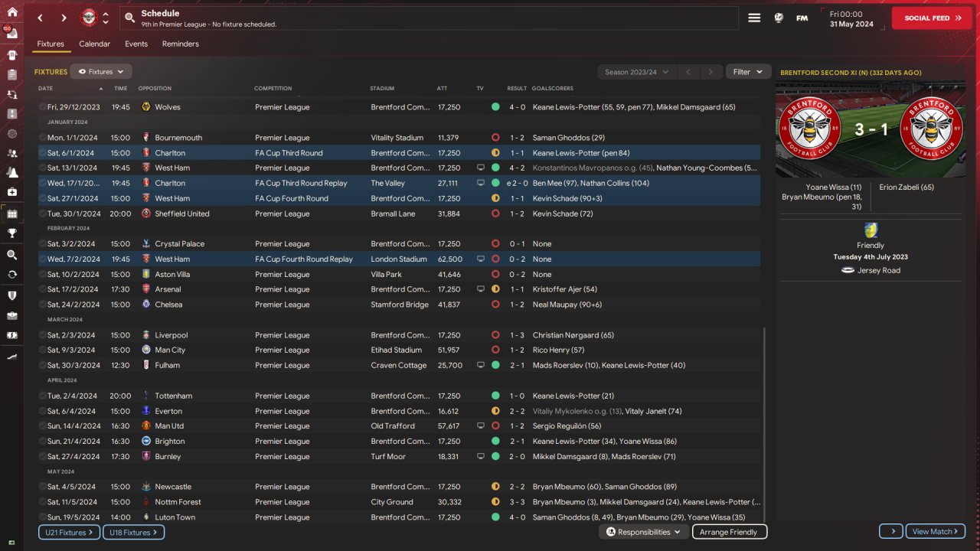Click the Scouting magnifier icon in sidebar

click(11, 255)
